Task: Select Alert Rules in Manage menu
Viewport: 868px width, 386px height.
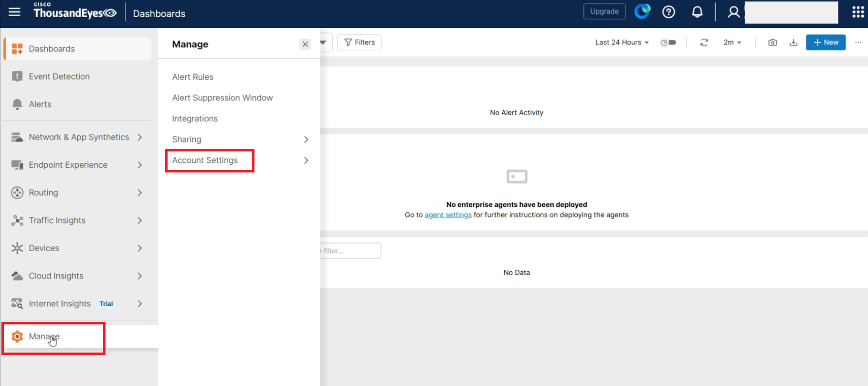Action: [x=193, y=77]
